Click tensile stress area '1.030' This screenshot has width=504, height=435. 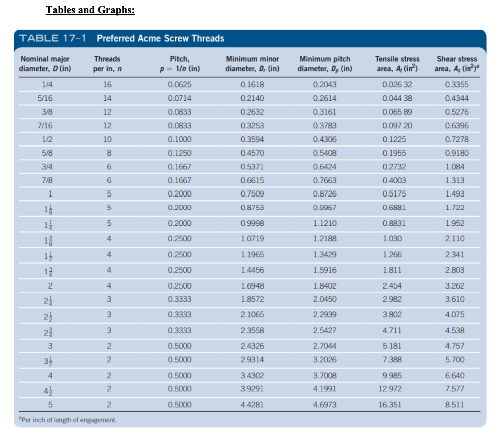(392, 239)
